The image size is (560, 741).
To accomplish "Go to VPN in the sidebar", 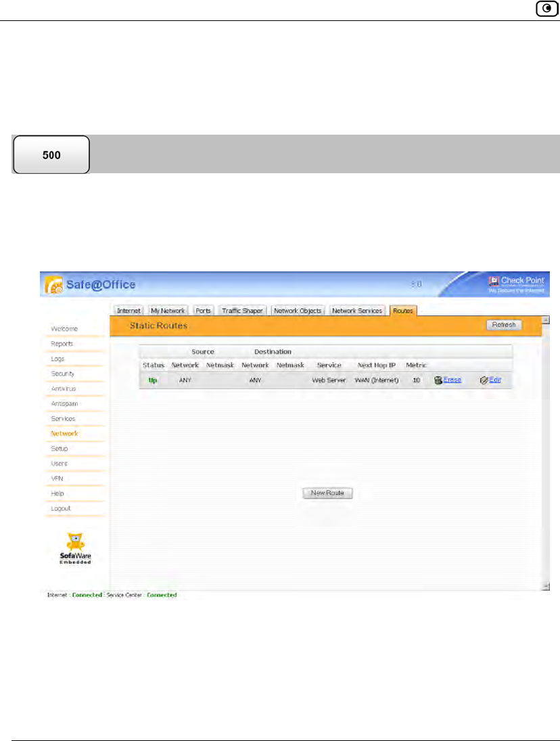I will pyautogui.click(x=57, y=478).
